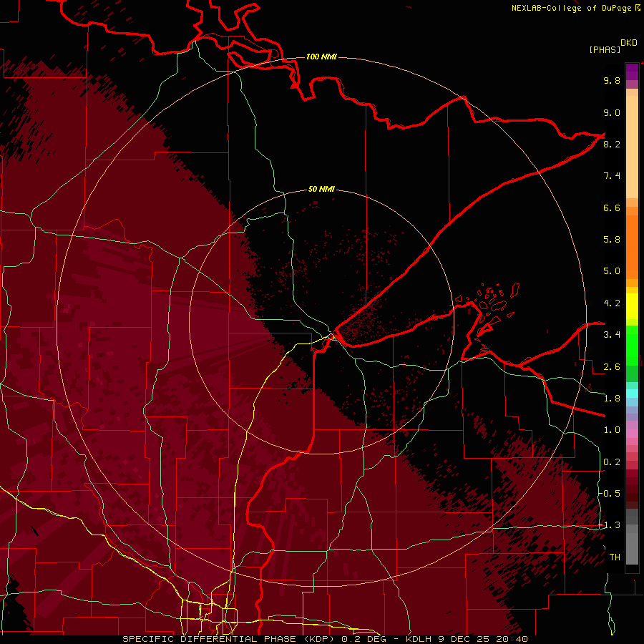
Task: Click the 100 NMI range ring label
Action: click(321, 57)
